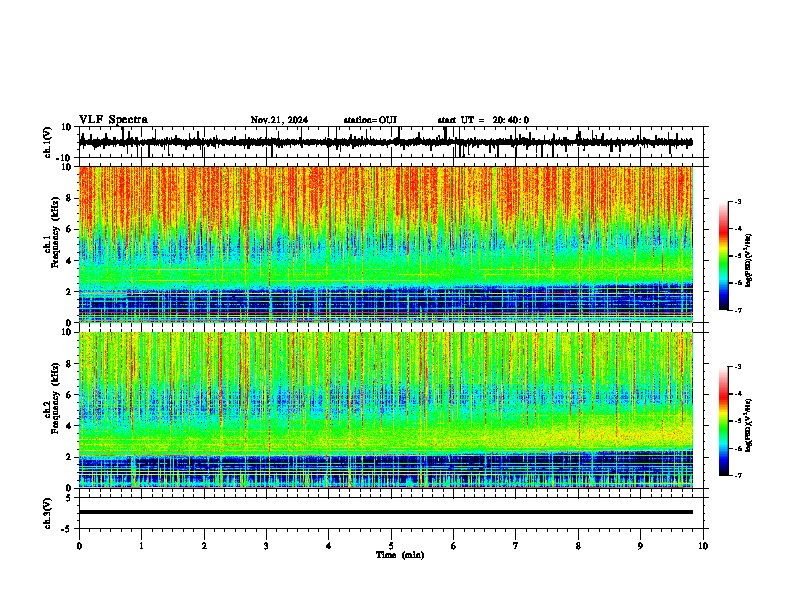This screenshot has height=612, width=792.
Task: Click the ch.2 spectrogram panel
Action: coord(385,410)
